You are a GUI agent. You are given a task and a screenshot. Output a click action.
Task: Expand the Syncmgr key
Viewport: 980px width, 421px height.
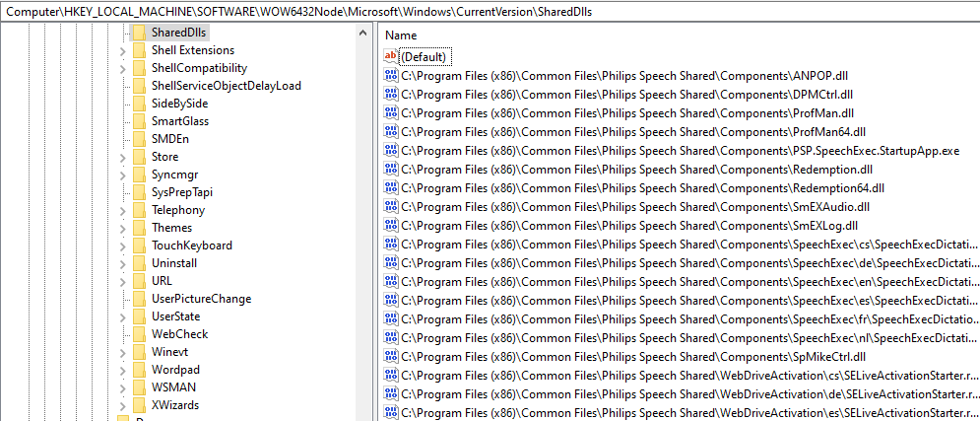(x=122, y=175)
